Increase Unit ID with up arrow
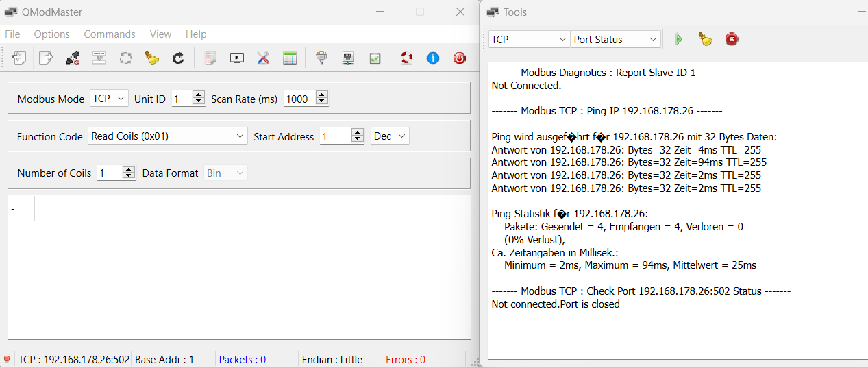868x368 pixels. point(199,95)
